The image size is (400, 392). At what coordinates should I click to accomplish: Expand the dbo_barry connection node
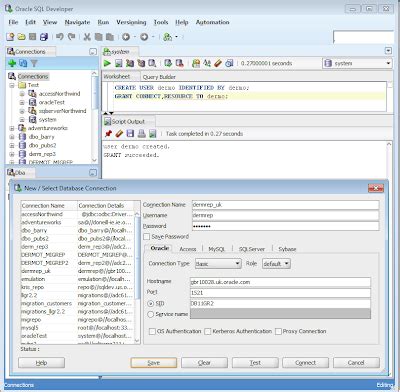12,137
